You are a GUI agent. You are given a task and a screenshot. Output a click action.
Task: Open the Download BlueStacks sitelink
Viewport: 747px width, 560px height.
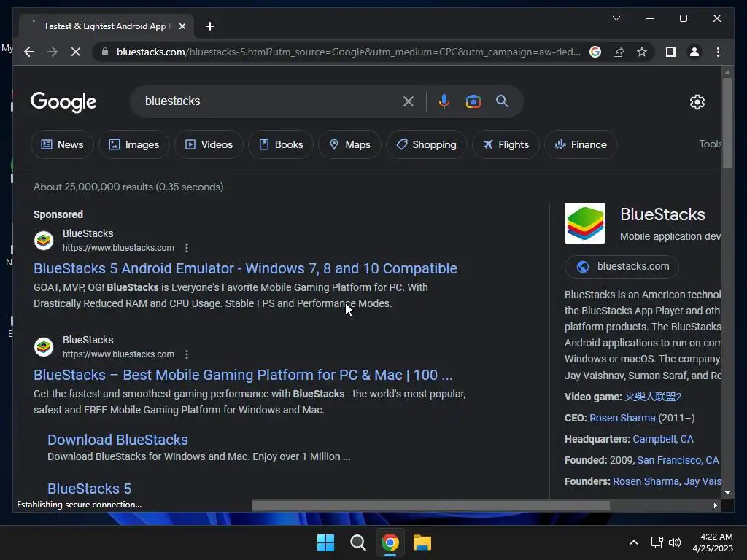(117, 440)
